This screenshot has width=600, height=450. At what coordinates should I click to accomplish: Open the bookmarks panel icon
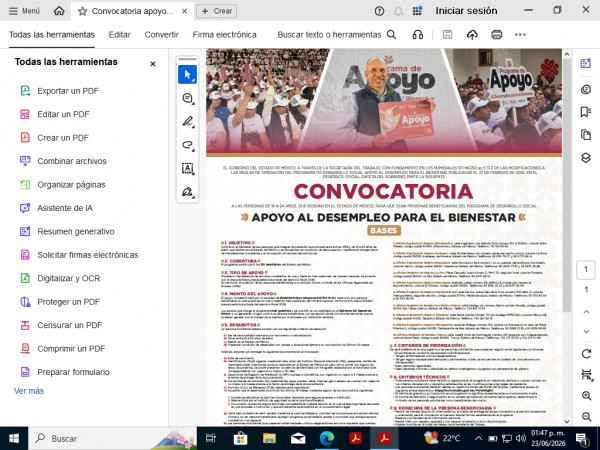click(x=586, y=112)
